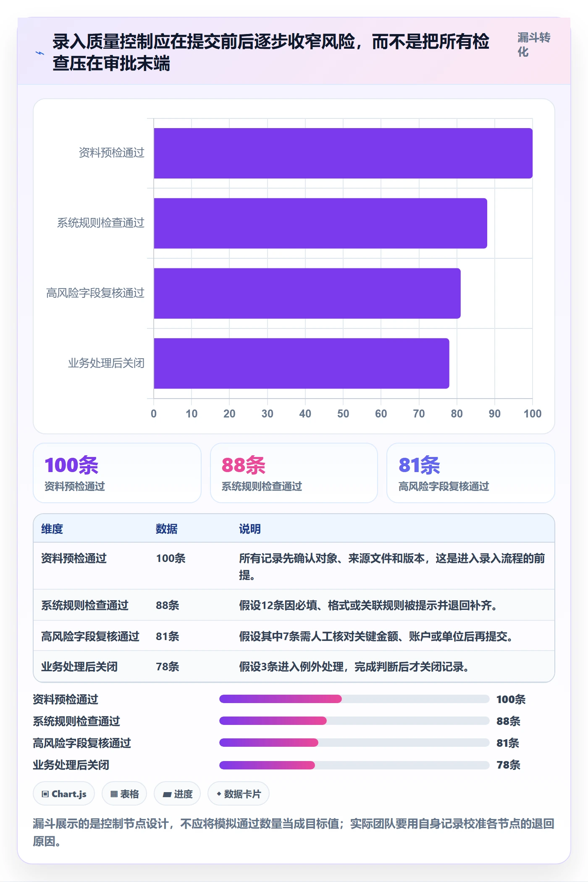Click the 资料预检通过 bar in the chart

343,153
